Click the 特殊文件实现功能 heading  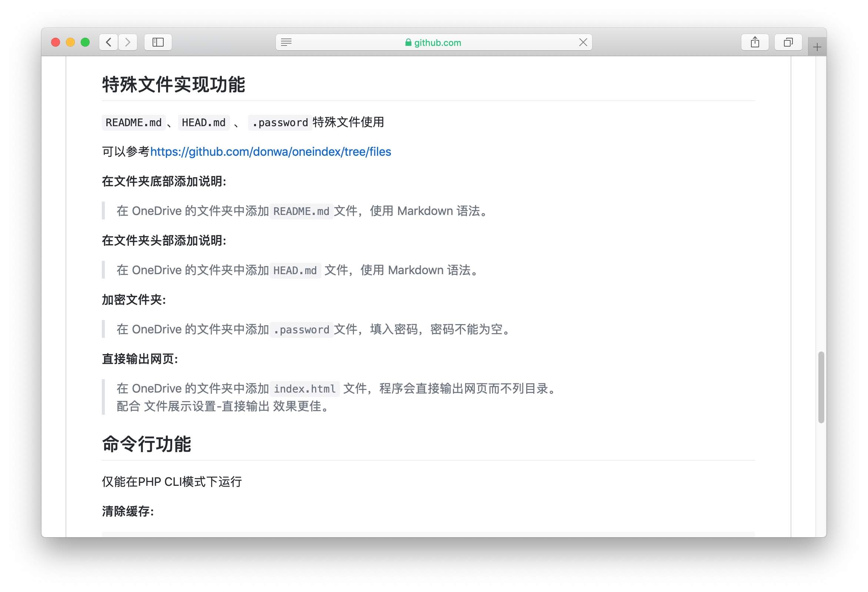[174, 84]
